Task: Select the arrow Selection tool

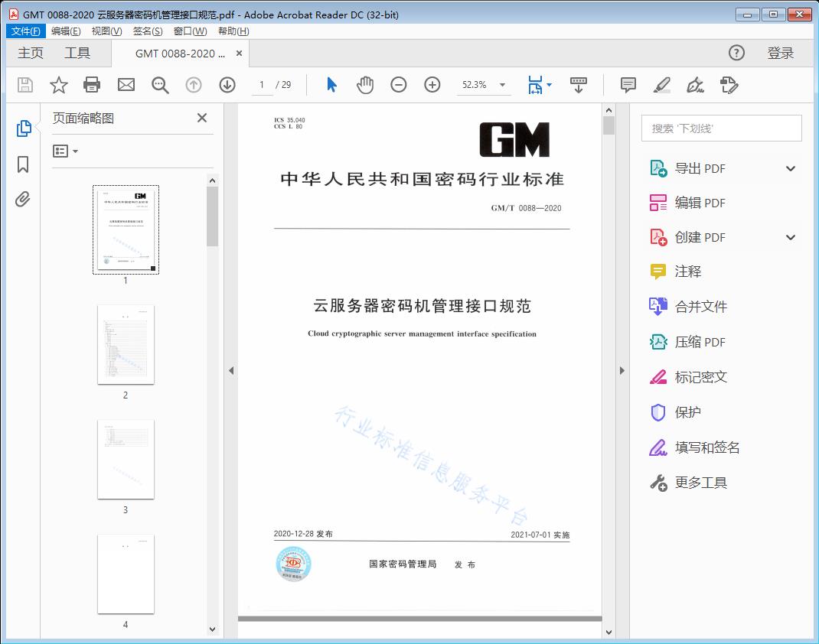Action: [331, 85]
